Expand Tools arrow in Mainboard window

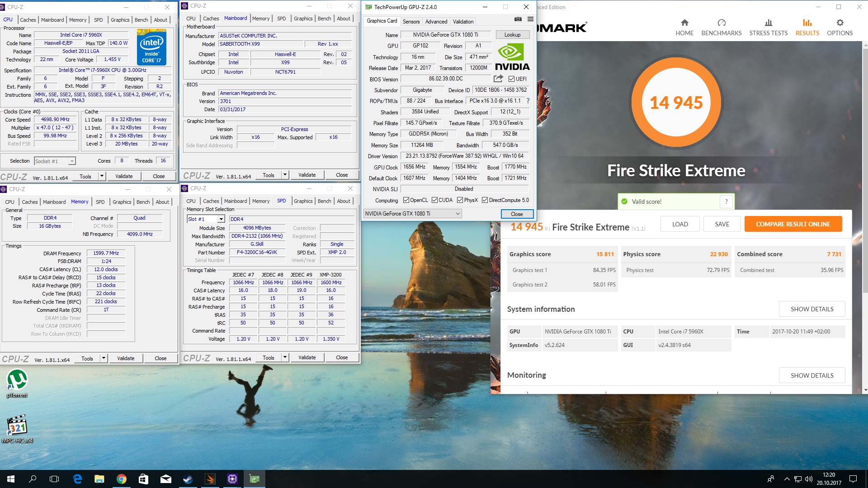pyautogui.click(x=285, y=175)
